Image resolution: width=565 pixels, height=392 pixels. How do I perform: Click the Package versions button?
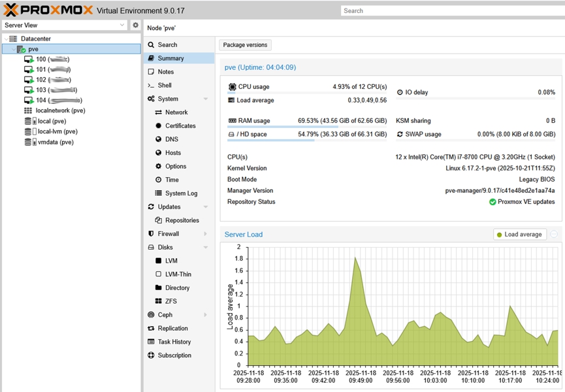click(245, 45)
